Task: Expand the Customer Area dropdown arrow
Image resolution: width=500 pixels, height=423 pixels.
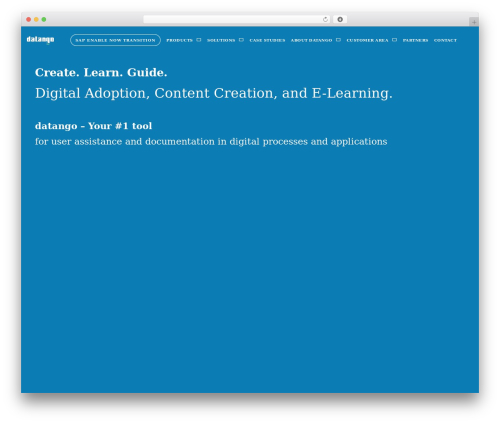Action: coord(394,40)
